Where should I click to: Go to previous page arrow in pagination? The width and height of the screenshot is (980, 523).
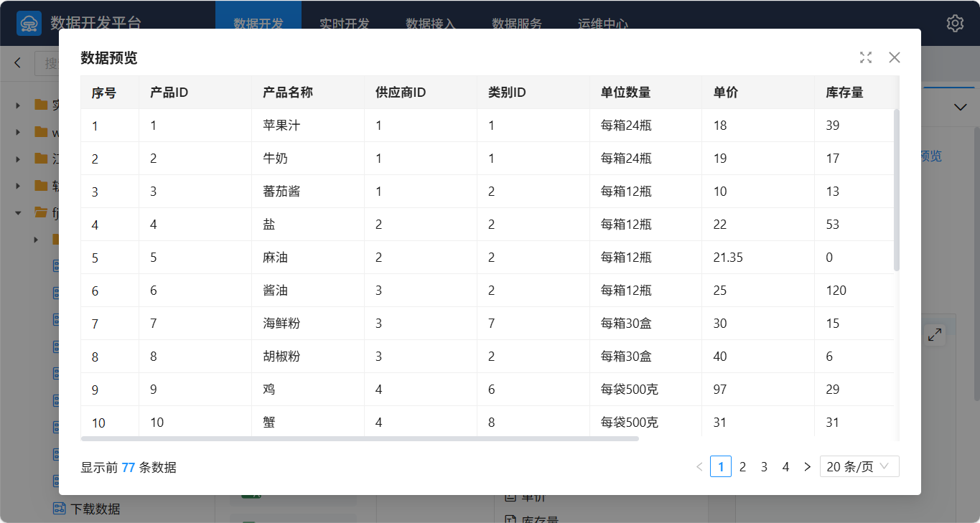(x=699, y=467)
